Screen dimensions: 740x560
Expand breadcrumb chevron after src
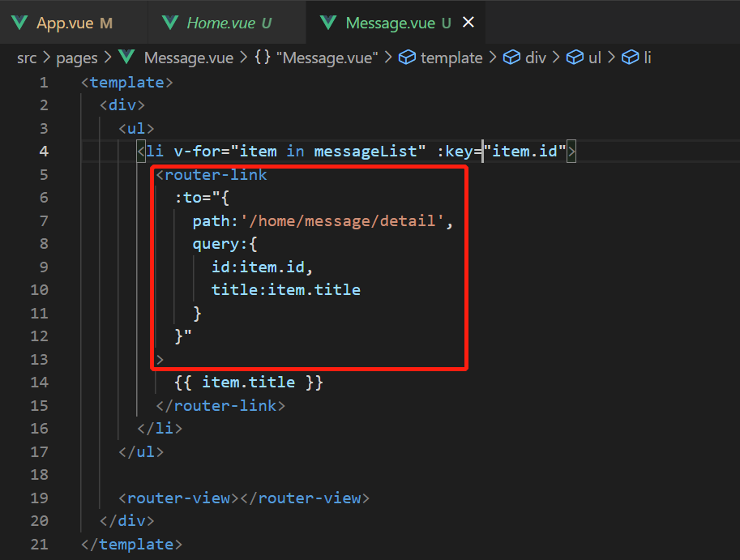pos(46,57)
